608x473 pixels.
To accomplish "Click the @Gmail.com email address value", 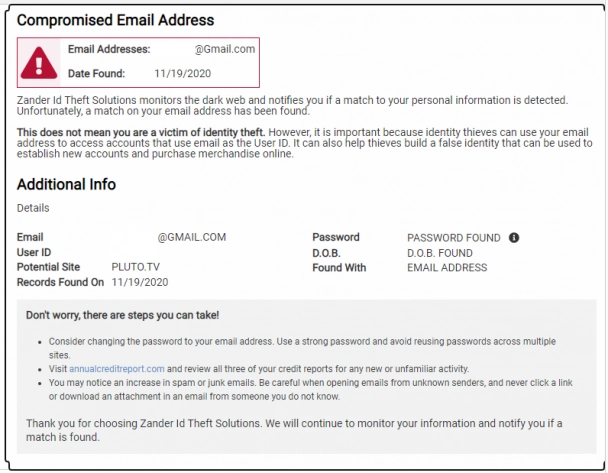I will click(x=225, y=49).
